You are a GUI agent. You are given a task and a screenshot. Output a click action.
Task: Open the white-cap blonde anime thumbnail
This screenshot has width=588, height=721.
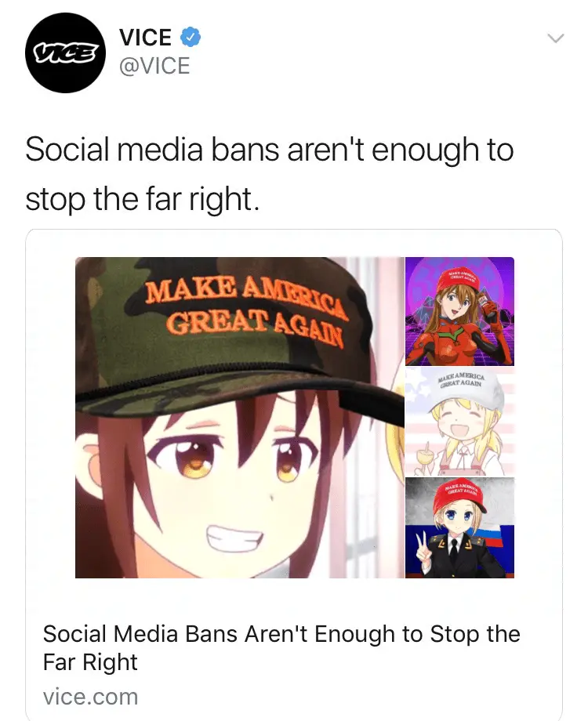click(459, 421)
